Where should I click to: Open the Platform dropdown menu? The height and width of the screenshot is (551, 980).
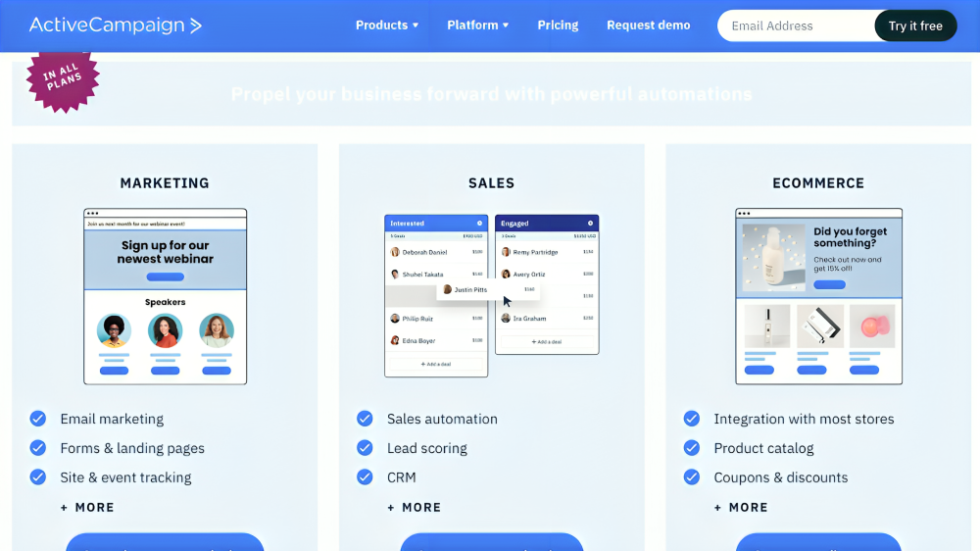pos(477,25)
